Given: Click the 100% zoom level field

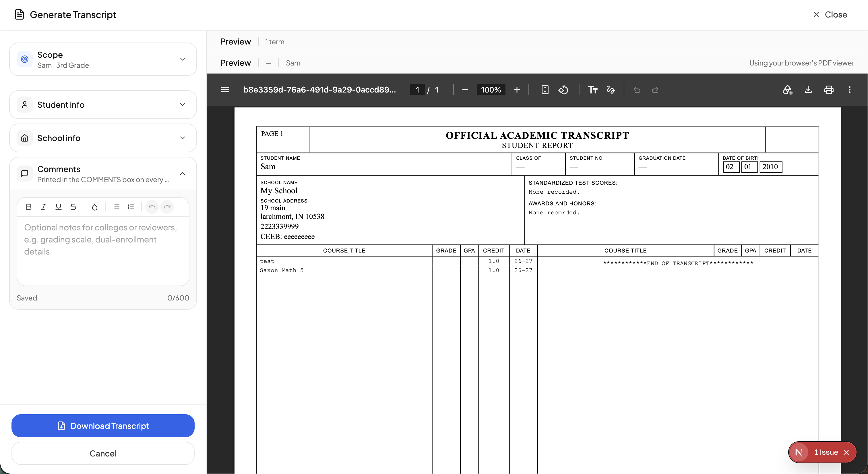Looking at the screenshot, I should tap(491, 90).
